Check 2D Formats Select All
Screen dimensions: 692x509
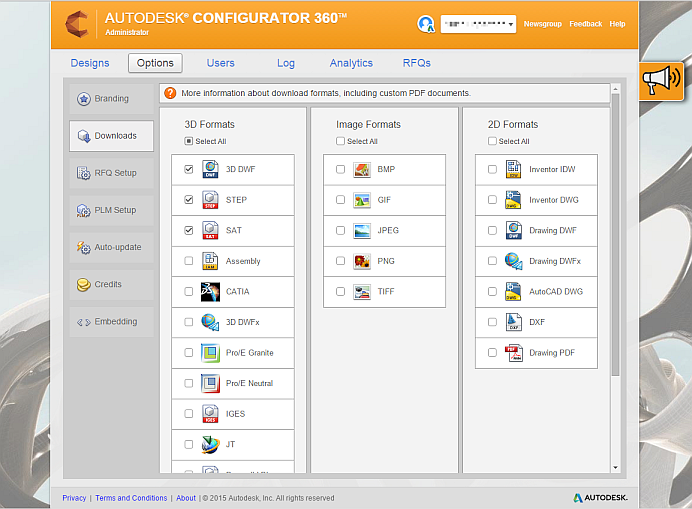pos(492,141)
